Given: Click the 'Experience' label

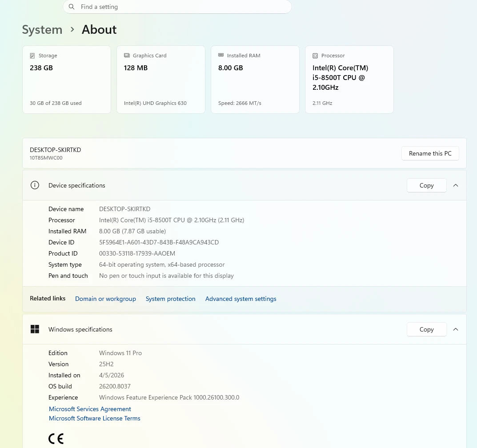Looking at the screenshot, I should 63,397.
